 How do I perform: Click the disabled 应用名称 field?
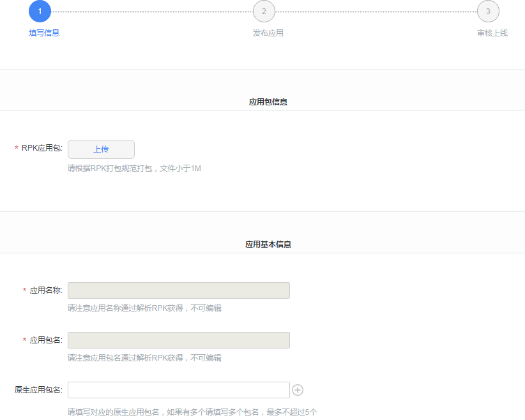(x=179, y=290)
